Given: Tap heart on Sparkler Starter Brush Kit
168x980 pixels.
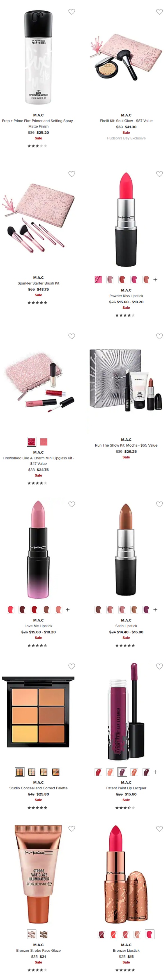Looking at the screenshot, I should (x=72, y=174).
